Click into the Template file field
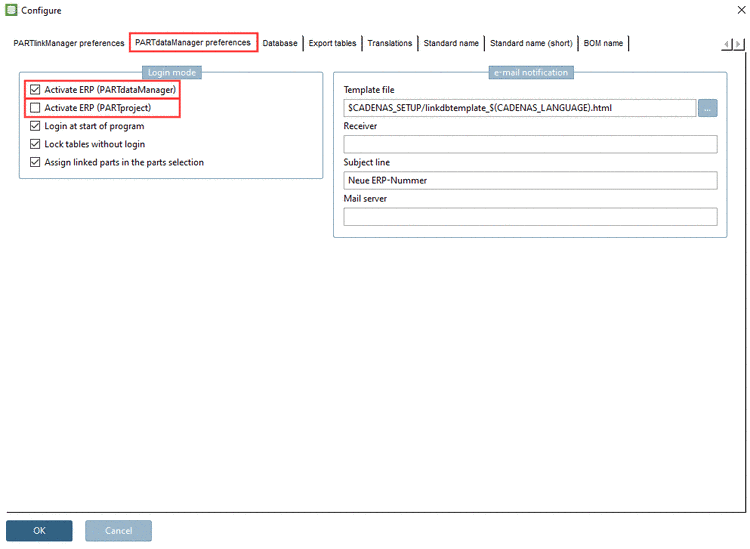750x549 pixels. [x=519, y=108]
